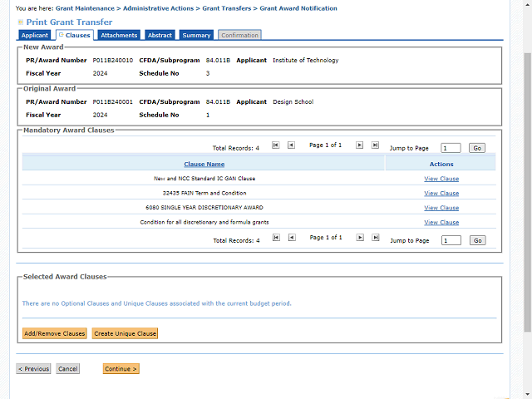
Task: Click previous page arrow in lower pagination bar
Action: point(291,238)
